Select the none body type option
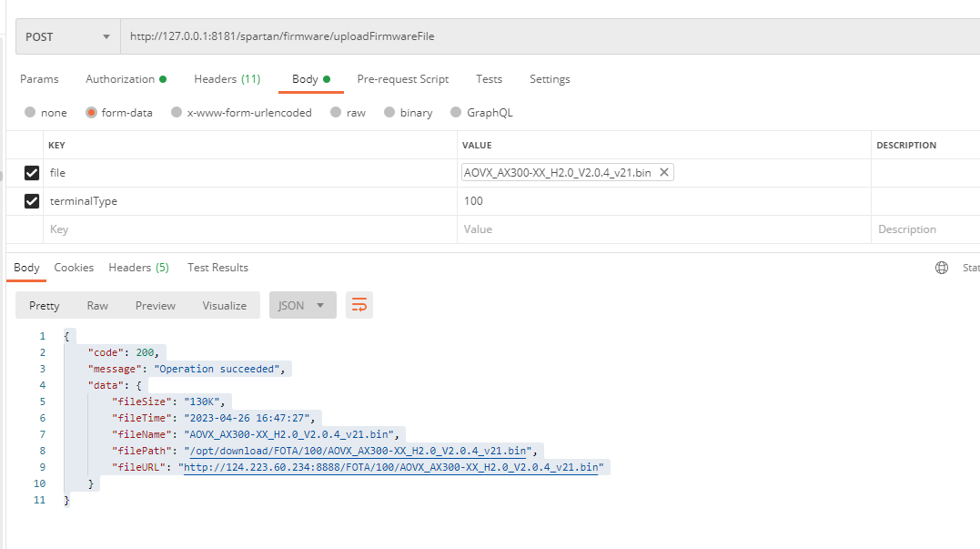The width and height of the screenshot is (980, 549). click(x=31, y=113)
